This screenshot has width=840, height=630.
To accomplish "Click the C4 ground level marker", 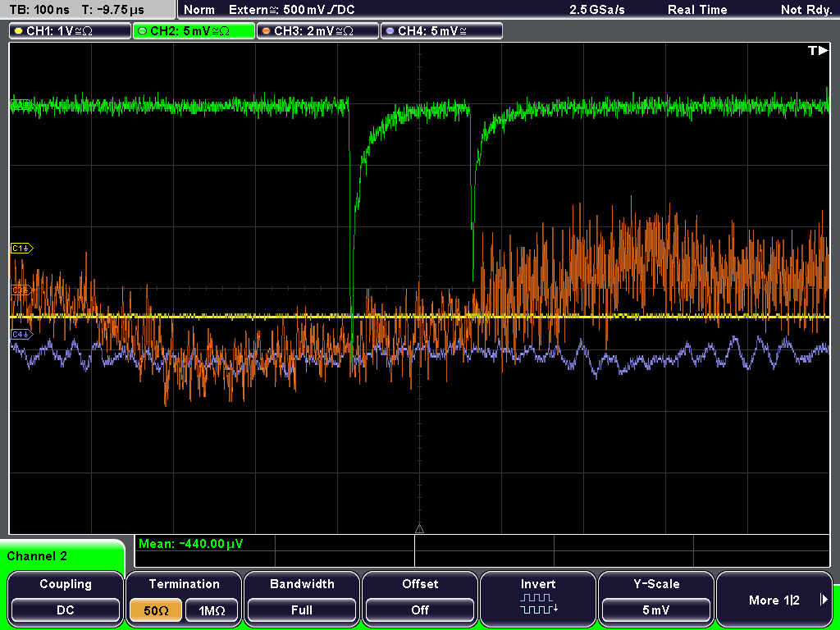I will [21, 335].
